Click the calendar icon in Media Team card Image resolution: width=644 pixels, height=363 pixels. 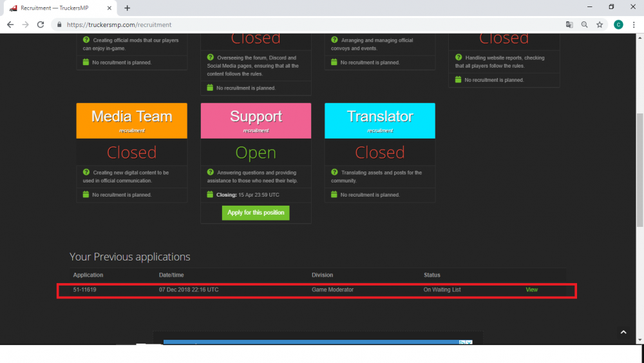tap(86, 194)
